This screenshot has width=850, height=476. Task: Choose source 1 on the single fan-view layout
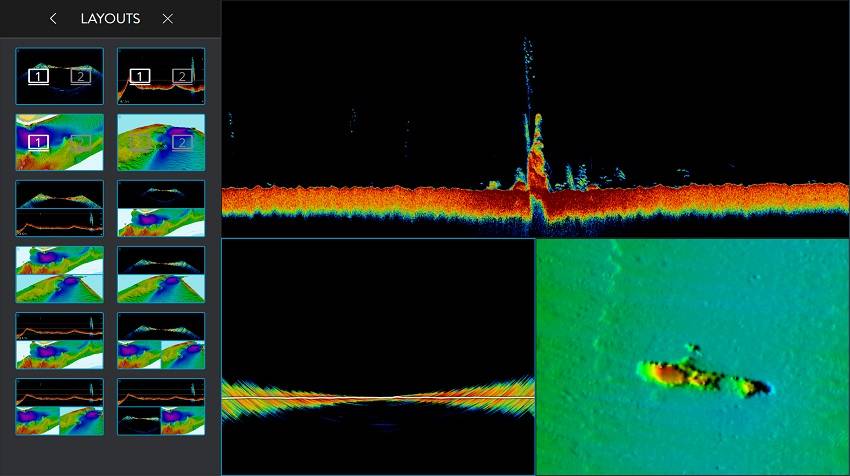click(x=38, y=76)
